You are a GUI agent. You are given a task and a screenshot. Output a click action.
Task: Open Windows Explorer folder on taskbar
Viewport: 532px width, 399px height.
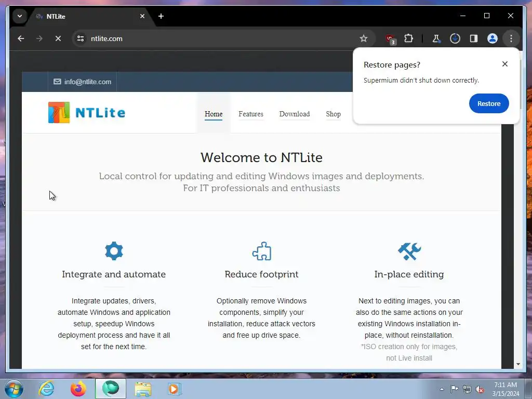(143, 389)
